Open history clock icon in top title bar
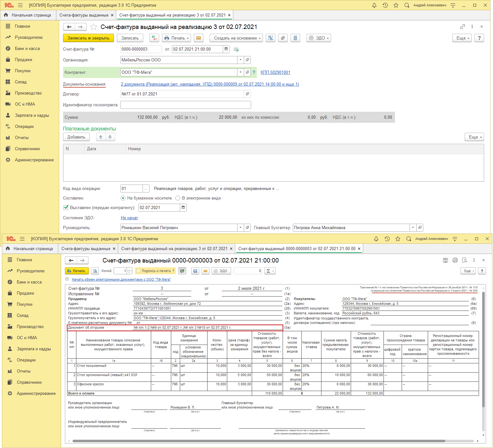This screenshot has height=448, width=493. [385, 5]
